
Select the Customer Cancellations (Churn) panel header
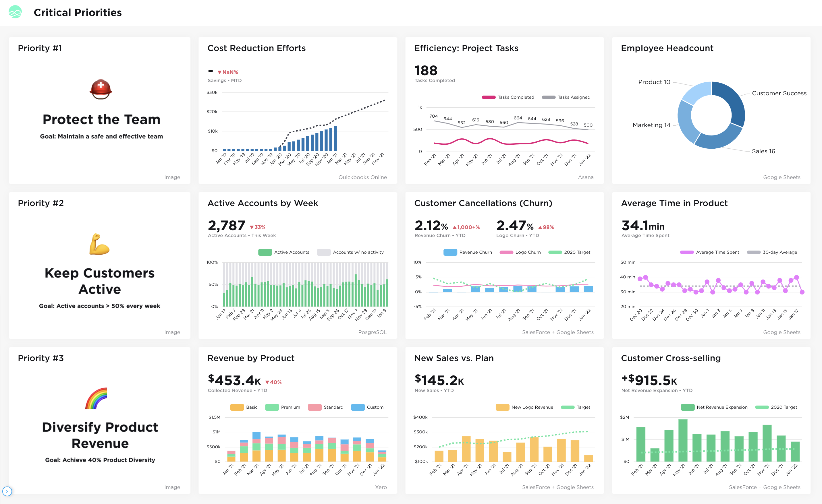pos(483,203)
